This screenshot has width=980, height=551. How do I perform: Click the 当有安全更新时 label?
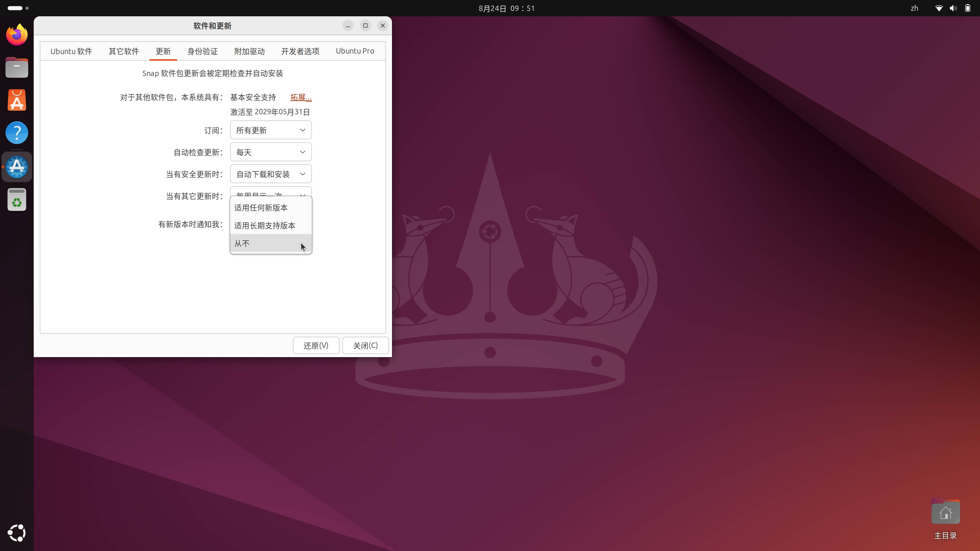click(194, 174)
